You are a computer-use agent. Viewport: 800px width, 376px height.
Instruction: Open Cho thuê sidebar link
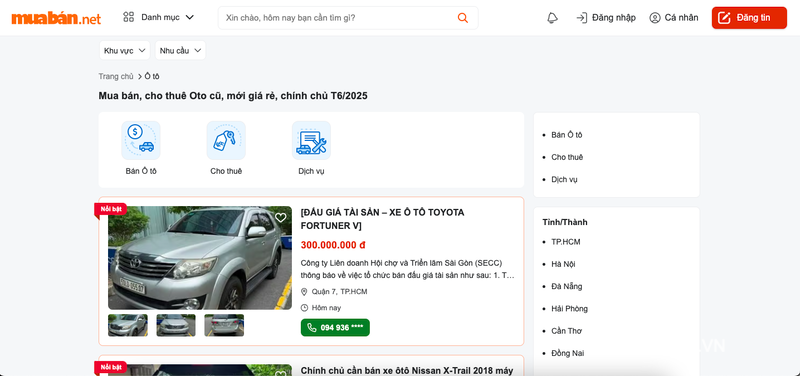pyautogui.click(x=567, y=157)
